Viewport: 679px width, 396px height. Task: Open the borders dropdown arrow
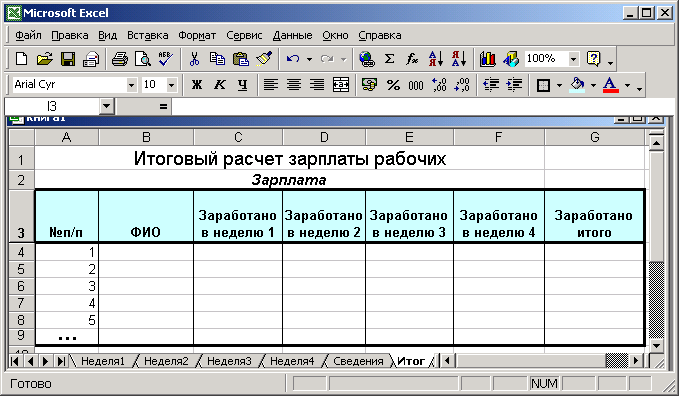point(559,85)
